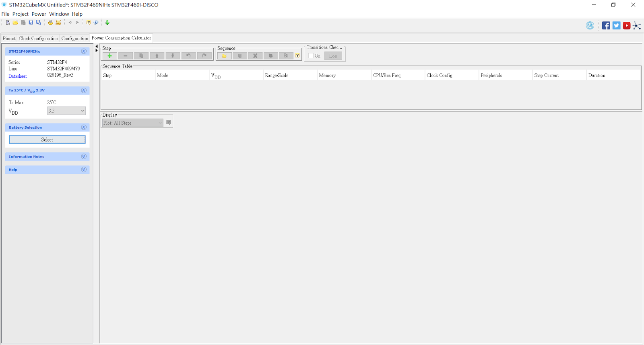Open the VDD 3.3 dropdown

coord(66,111)
